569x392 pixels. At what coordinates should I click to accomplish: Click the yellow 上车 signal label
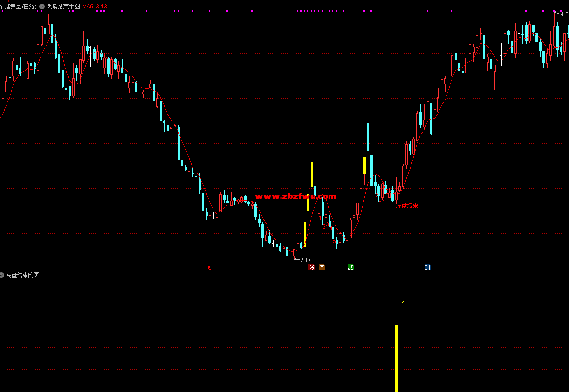point(401,303)
